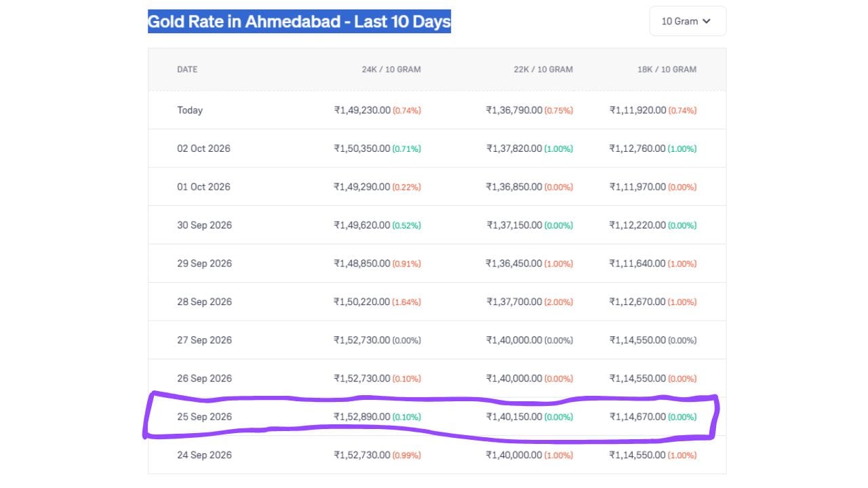The width and height of the screenshot is (868, 488).
Task: Click the 22K / 10 GRAM column header
Action: point(543,69)
